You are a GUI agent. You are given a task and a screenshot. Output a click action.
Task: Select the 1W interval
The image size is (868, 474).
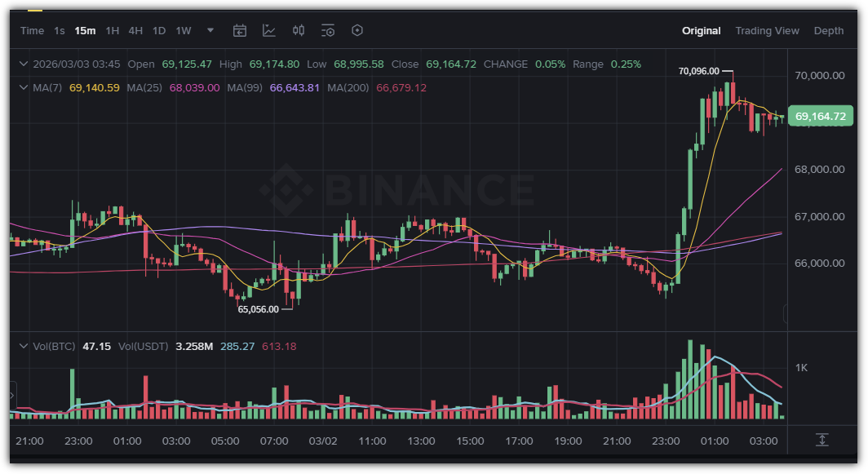coord(184,31)
